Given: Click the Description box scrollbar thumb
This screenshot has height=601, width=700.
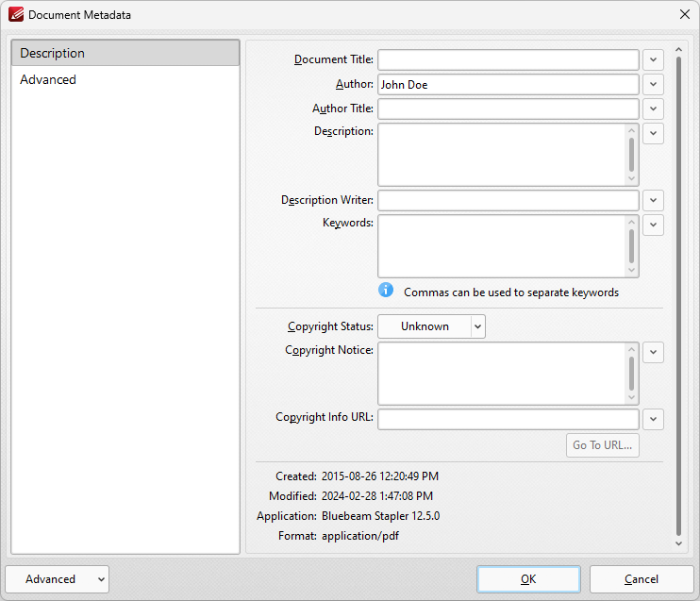Looking at the screenshot, I should pos(631,155).
